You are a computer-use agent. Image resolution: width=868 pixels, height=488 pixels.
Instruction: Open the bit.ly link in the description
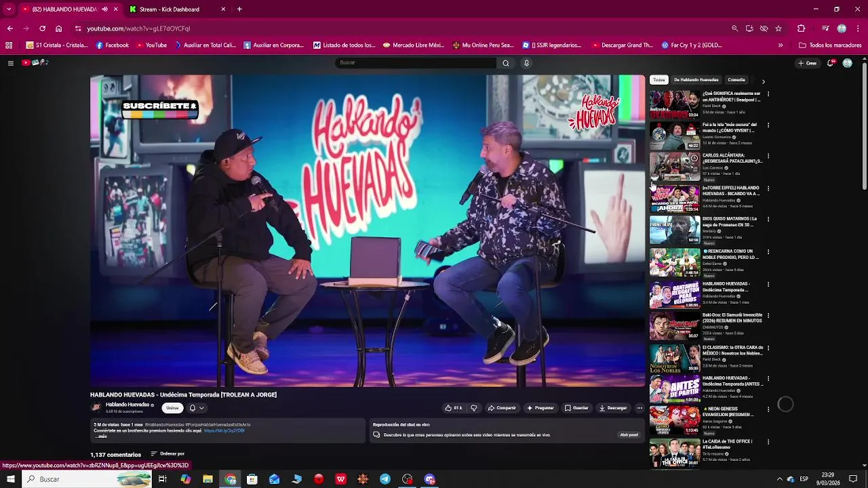tap(224, 431)
